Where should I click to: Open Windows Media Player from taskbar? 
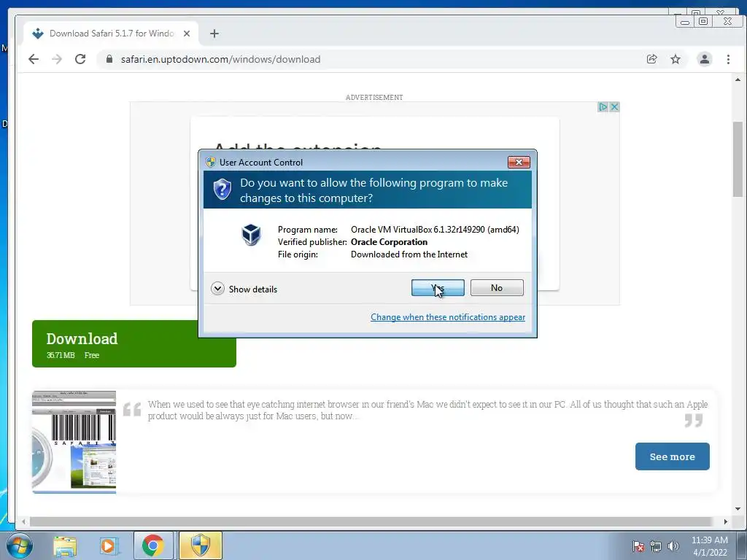(x=109, y=545)
